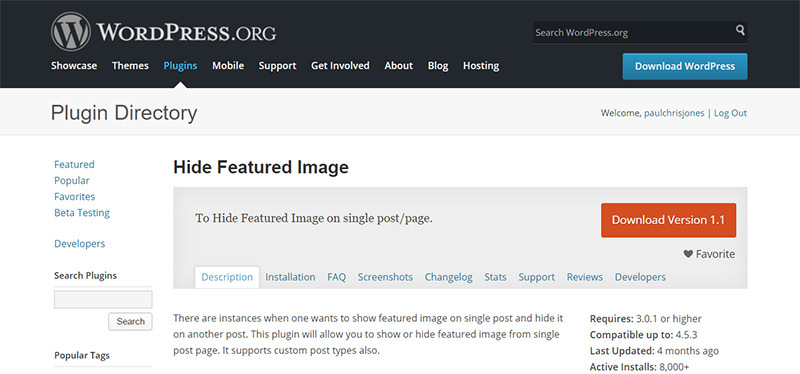Switch to the Stats tab
Viewport: 800px width, 374px height.
[495, 277]
